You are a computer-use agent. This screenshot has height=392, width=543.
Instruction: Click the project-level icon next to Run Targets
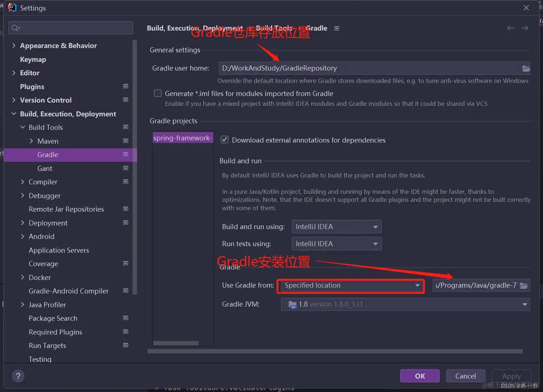126,345
